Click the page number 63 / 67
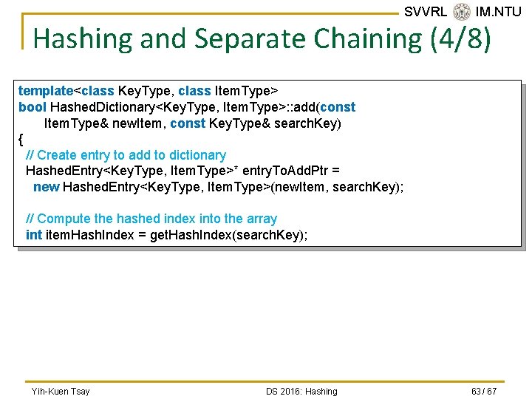 click(484, 392)
